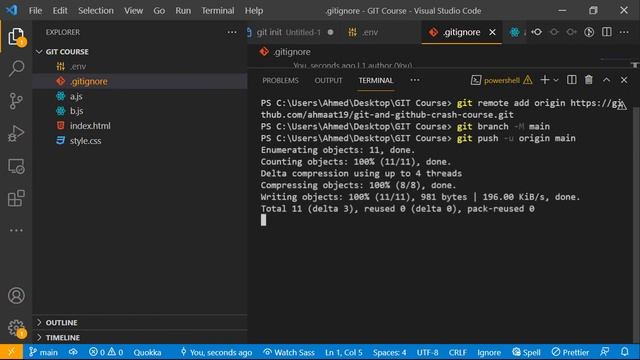This screenshot has height=360, width=640.
Task: Open errors and warnings count in status bar
Action: click(x=106, y=352)
